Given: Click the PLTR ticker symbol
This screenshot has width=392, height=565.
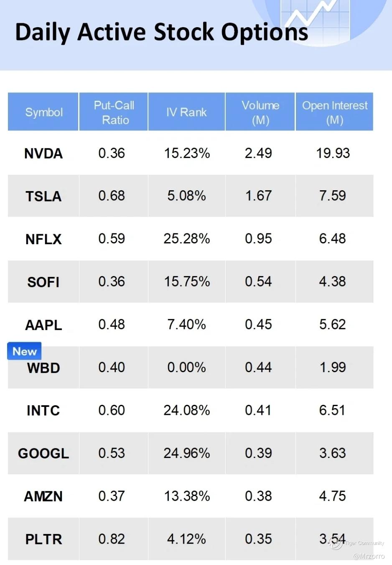Looking at the screenshot, I should coord(43,539).
